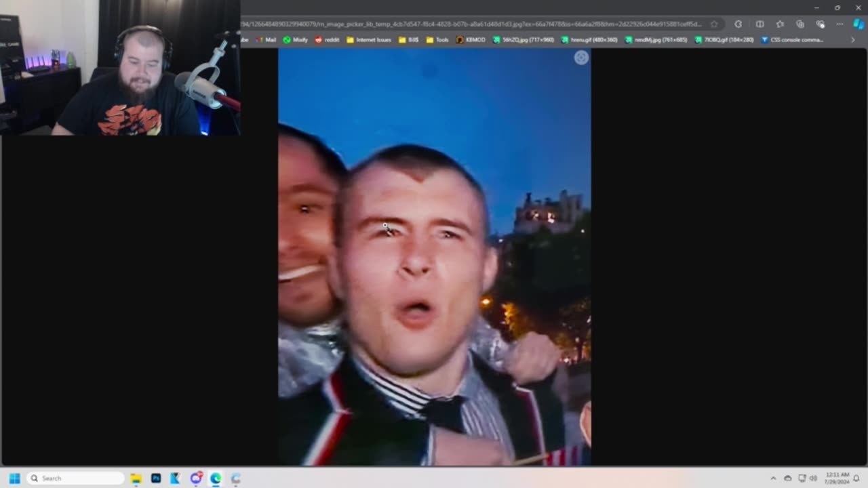Open the Windows Start menu
Image resolution: width=868 pixels, height=488 pixels.
[14, 478]
